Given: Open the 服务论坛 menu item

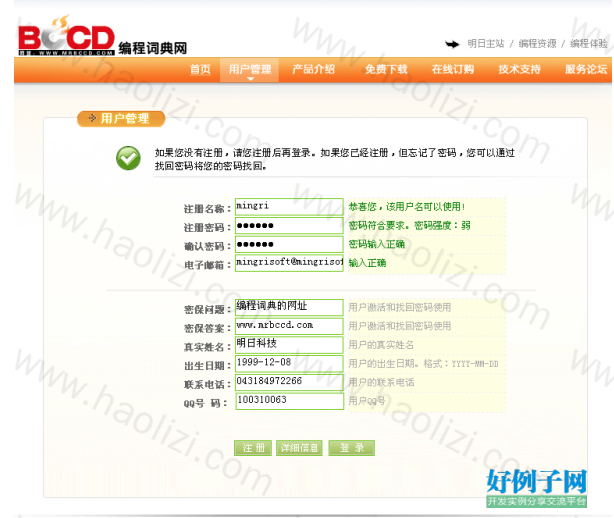Looking at the screenshot, I should (x=586, y=69).
